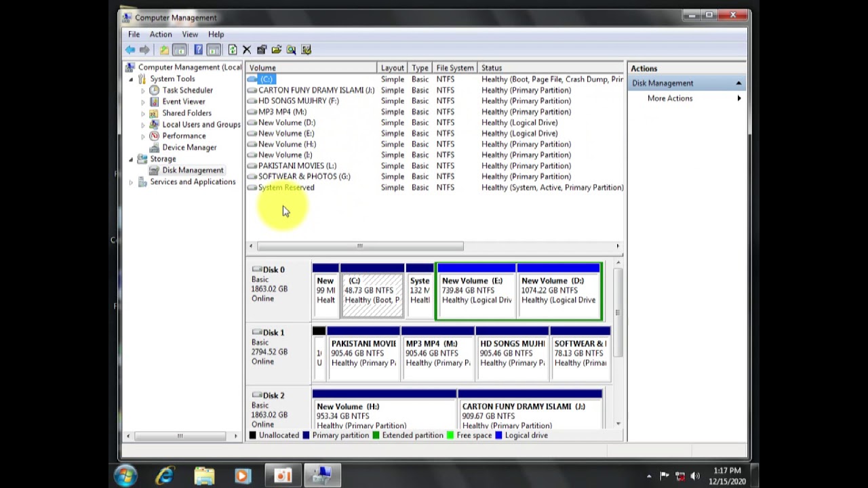
Task: Sort by the Status column header
Action: (551, 68)
